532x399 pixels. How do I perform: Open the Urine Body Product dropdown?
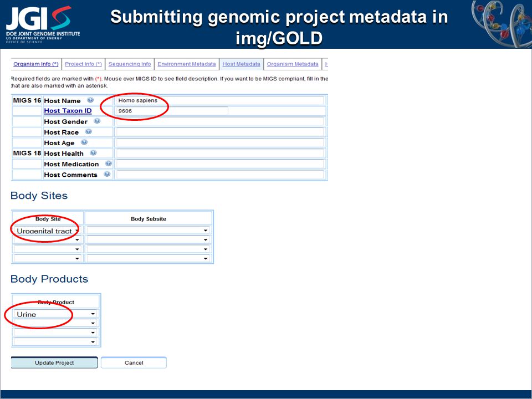point(55,314)
